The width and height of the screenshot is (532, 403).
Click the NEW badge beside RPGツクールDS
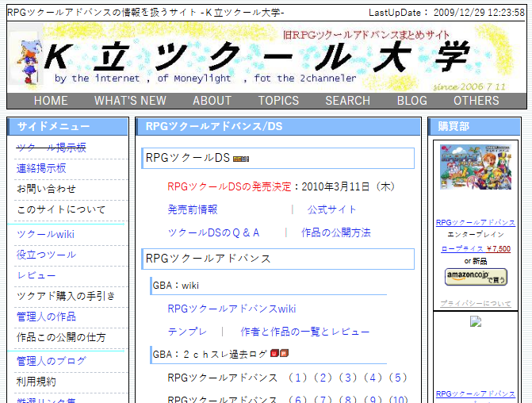[x=240, y=159]
